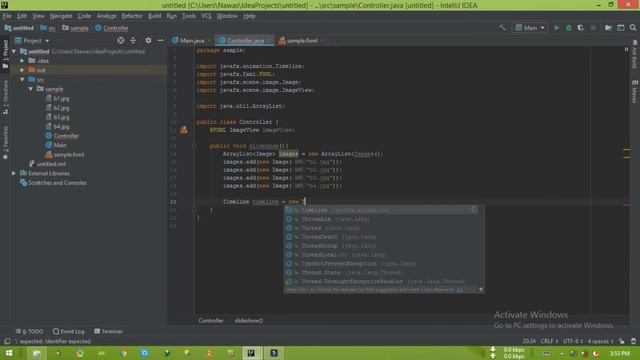Click the 'Controller' breadcrumb in navigation bar

tap(112, 28)
